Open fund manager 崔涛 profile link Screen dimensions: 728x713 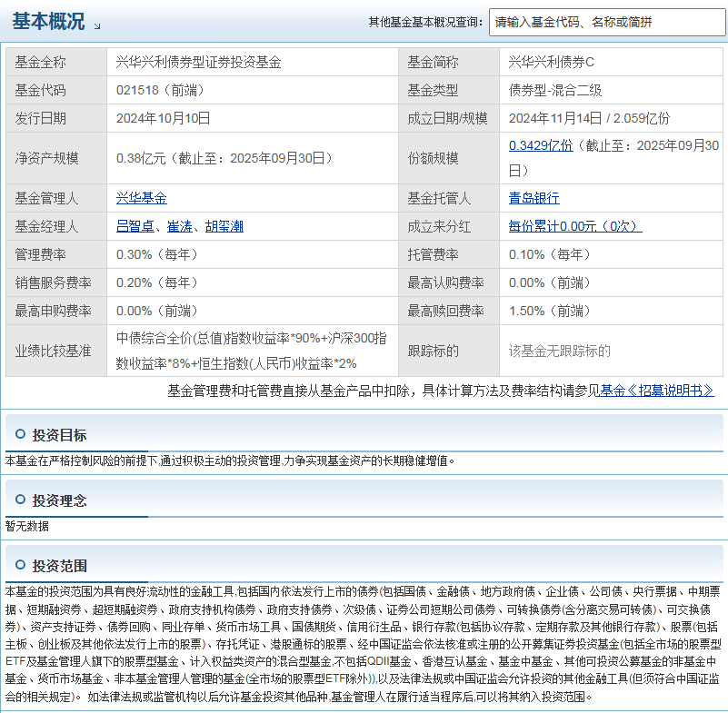coord(180,226)
